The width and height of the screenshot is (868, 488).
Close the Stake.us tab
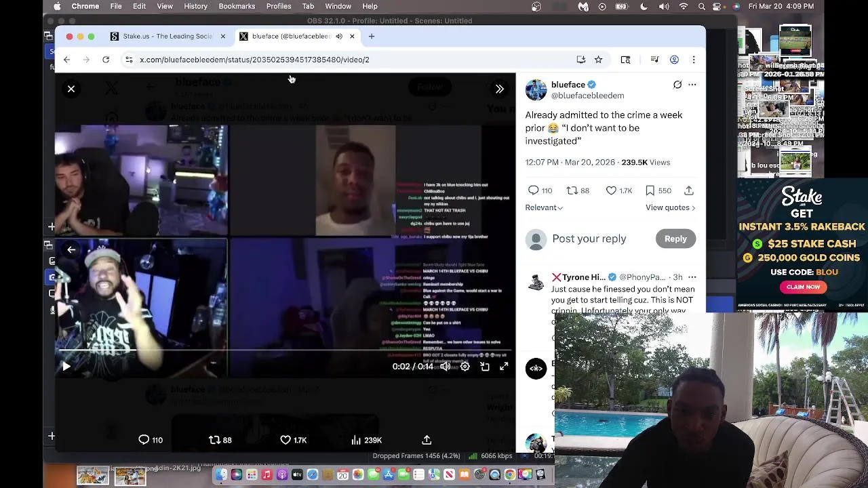[x=222, y=36]
